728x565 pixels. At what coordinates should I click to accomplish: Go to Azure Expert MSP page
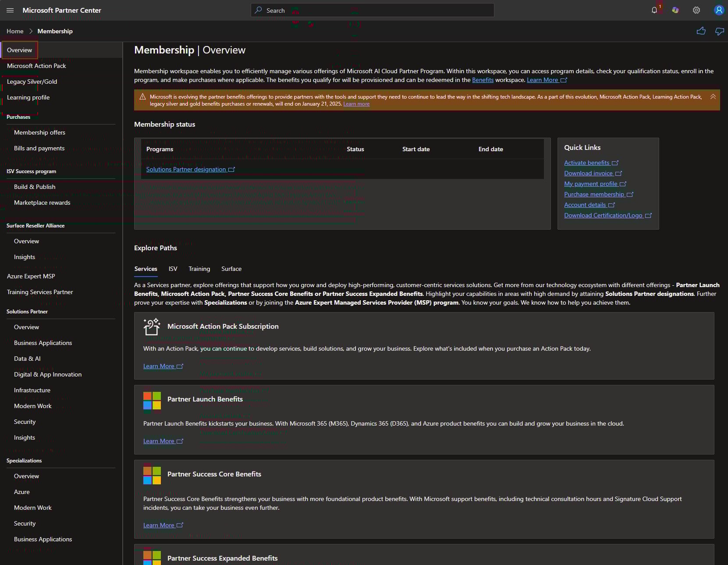tap(31, 276)
